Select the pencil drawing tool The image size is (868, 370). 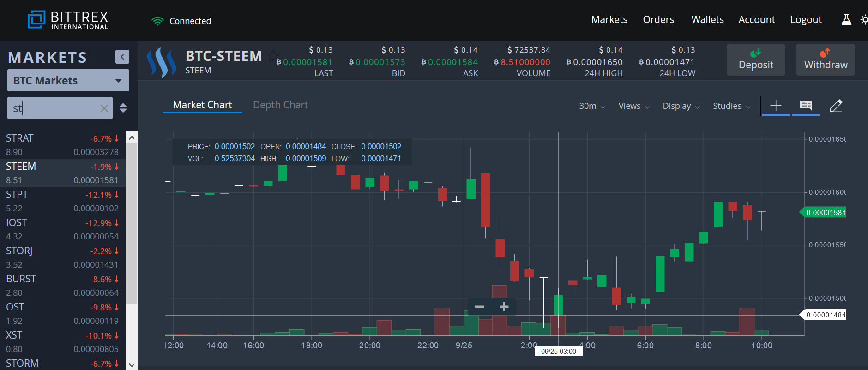[x=836, y=106]
